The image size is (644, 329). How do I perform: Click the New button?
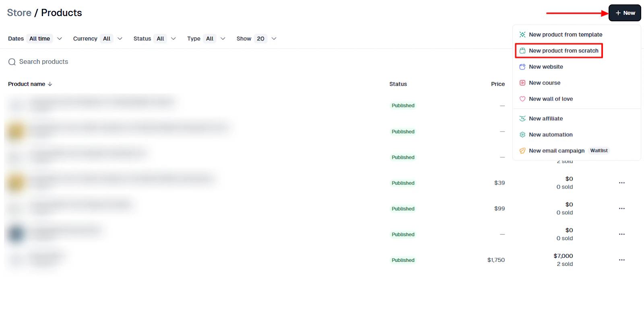[625, 13]
